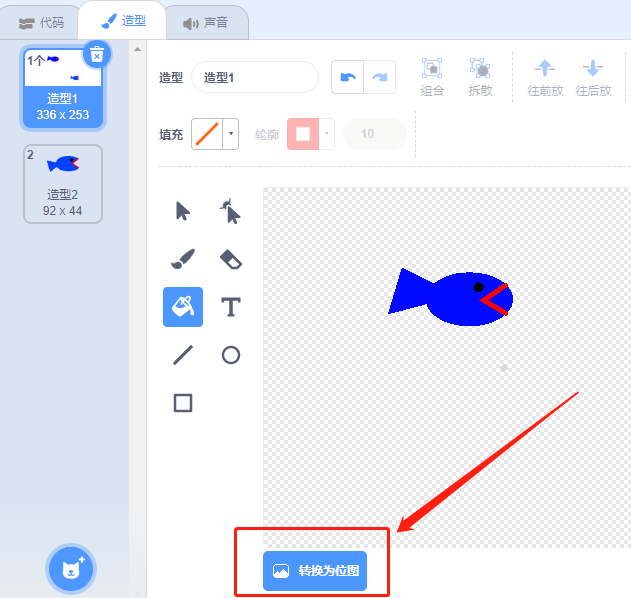631x598 pixels.
Task: Select the Line tool
Action: 183,355
